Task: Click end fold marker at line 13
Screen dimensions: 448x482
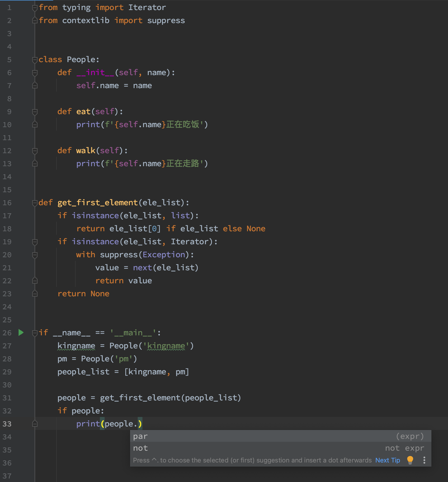Action: tap(35, 164)
